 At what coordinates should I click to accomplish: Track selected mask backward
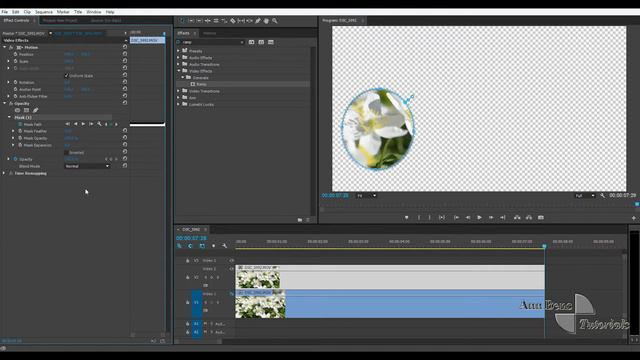pyautogui.click(x=76, y=124)
